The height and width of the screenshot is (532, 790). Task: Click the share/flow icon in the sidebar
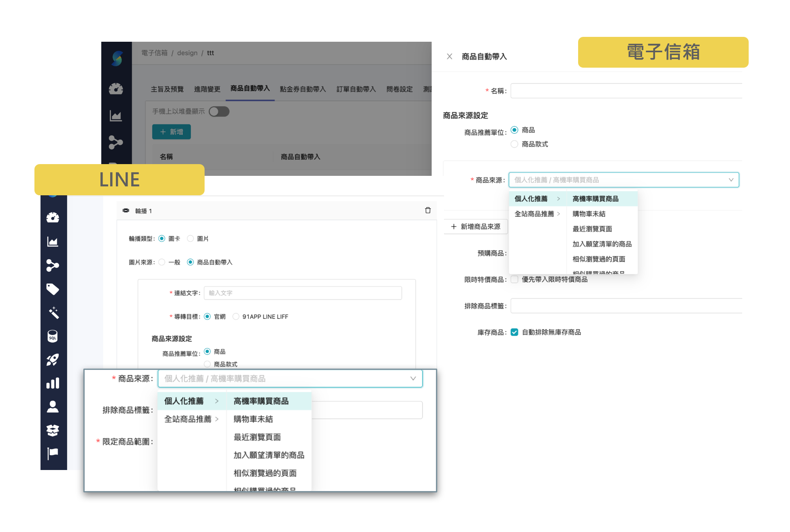pyautogui.click(x=53, y=265)
